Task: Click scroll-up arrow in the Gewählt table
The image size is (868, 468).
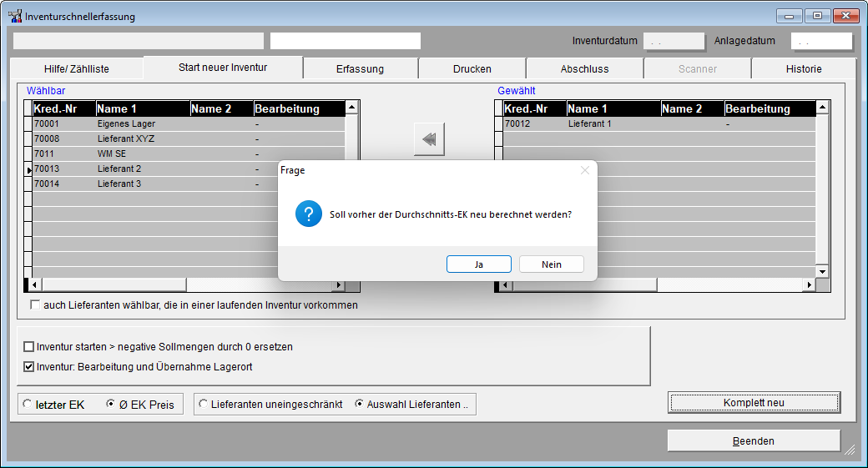Action: pyautogui.click(x=822, y=108)
